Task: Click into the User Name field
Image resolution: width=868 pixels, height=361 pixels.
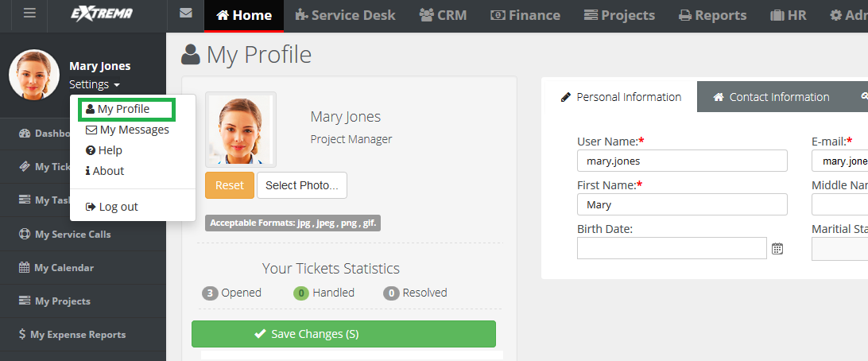Action: (682, 161)
